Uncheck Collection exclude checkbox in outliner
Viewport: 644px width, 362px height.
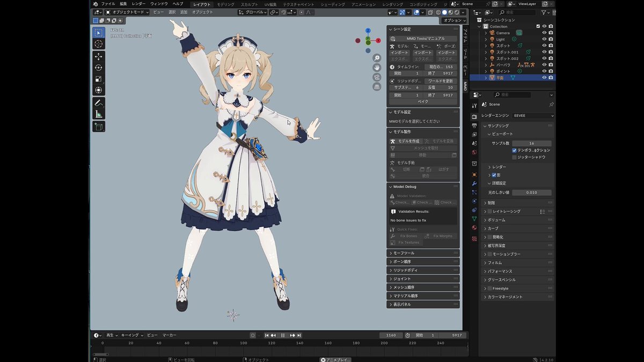tap(538, 26)
